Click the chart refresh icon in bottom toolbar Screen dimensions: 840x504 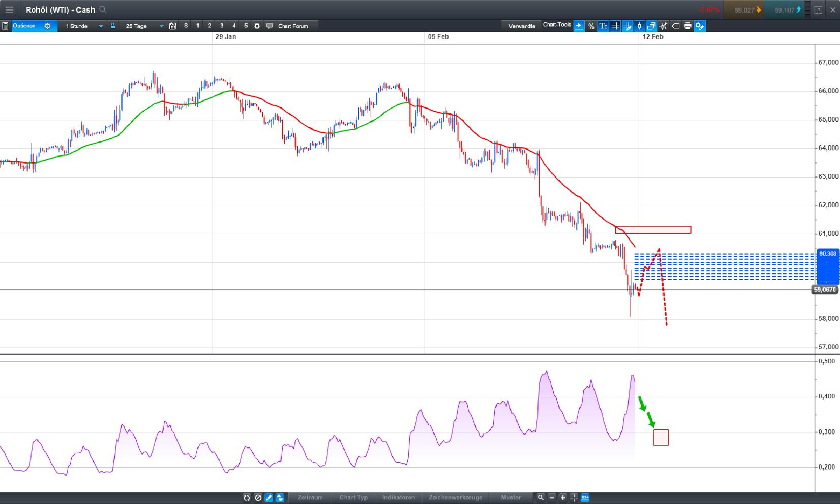[x=247, y=498]
